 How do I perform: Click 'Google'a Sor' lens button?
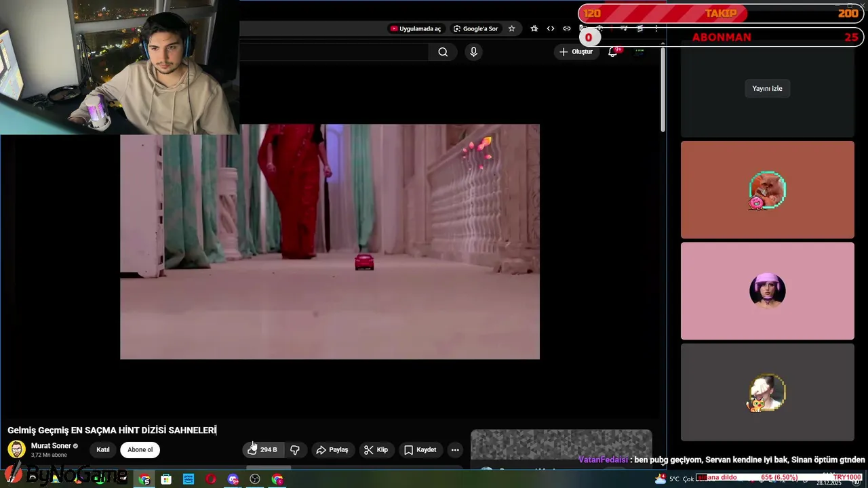pyautogui.click(x=476, y=28)
